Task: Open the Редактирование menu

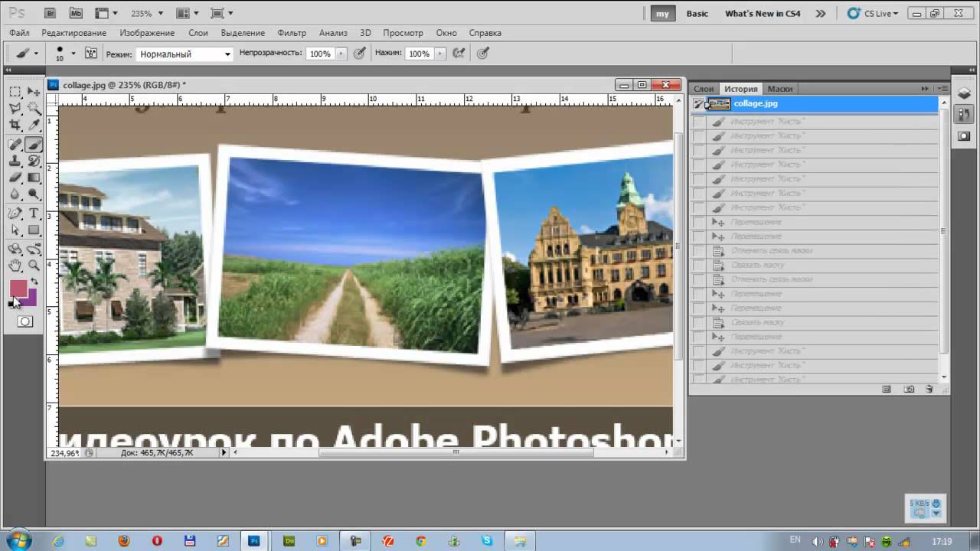Action: (x=74, y=33)
